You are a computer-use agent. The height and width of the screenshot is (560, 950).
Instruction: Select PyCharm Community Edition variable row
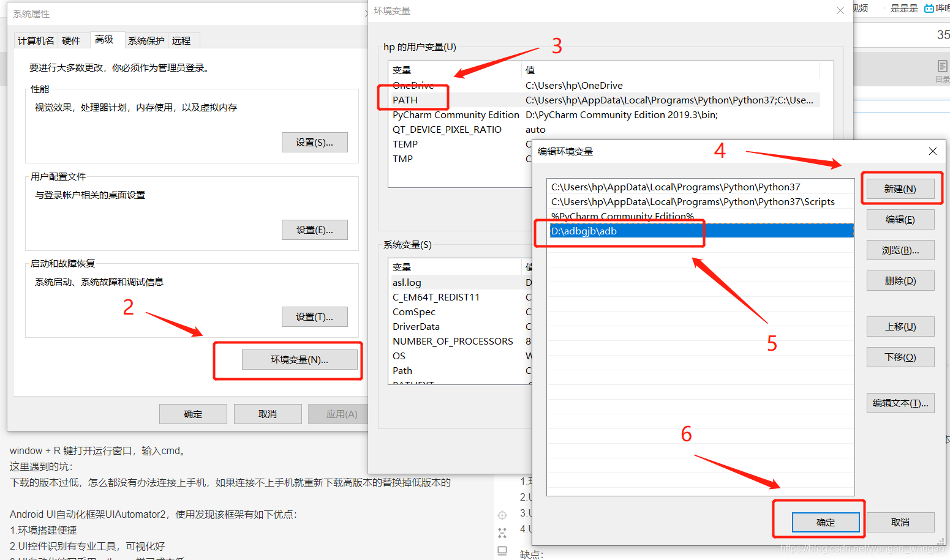[604, 114]
